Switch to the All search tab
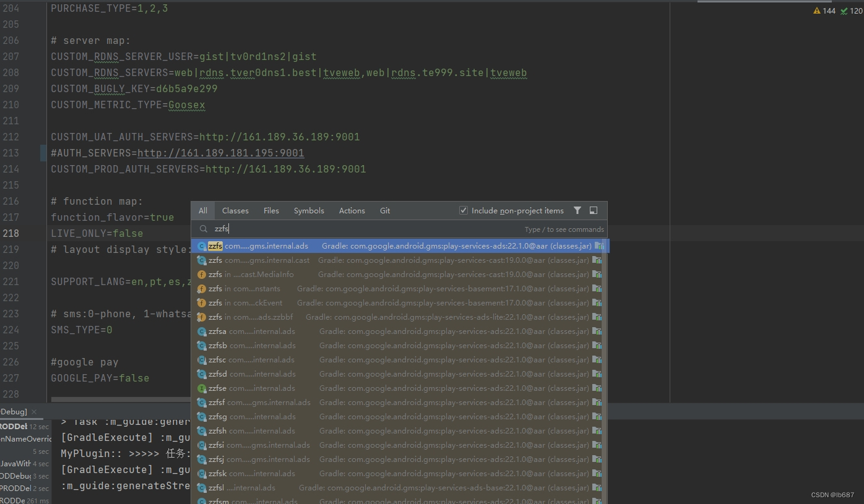Viewport: 864px width, 504px height. 203,211
